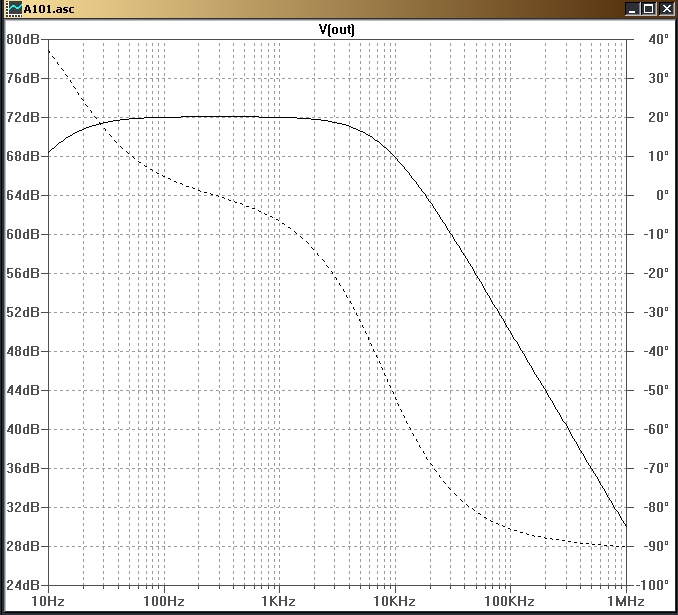Click the 24dB left axis label

pyautogui.click(x=22, y=585)
